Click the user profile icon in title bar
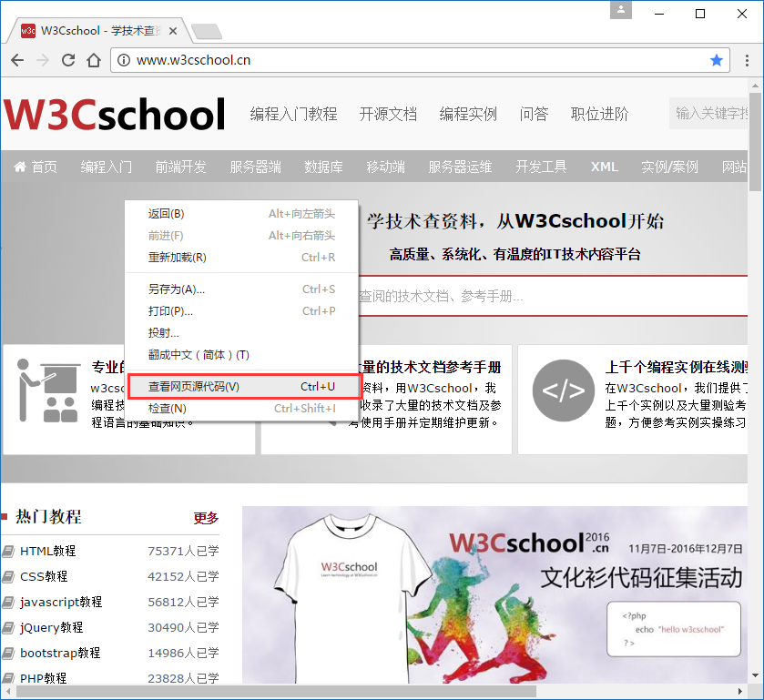The width and height of the screenshot is (764, 700). [x=621, y=10]
